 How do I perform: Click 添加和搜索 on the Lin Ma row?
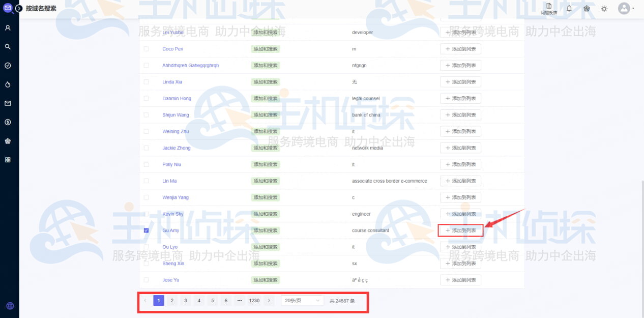265,181
